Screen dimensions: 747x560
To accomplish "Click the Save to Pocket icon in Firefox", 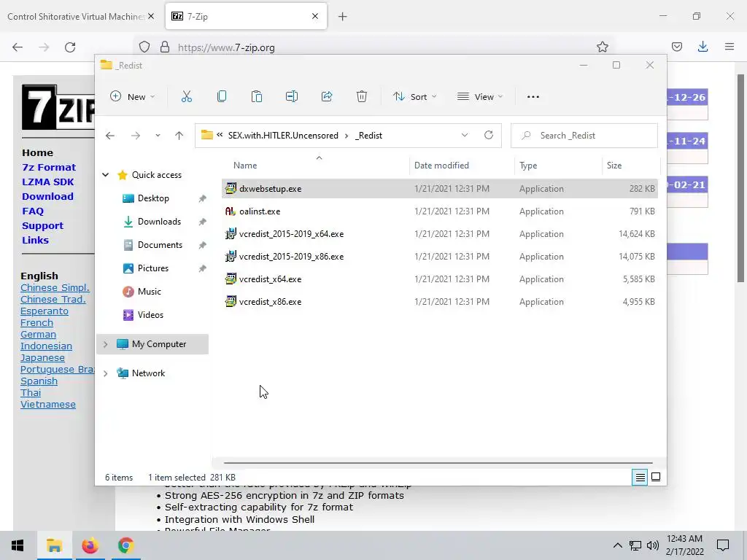I will (677, 47).
